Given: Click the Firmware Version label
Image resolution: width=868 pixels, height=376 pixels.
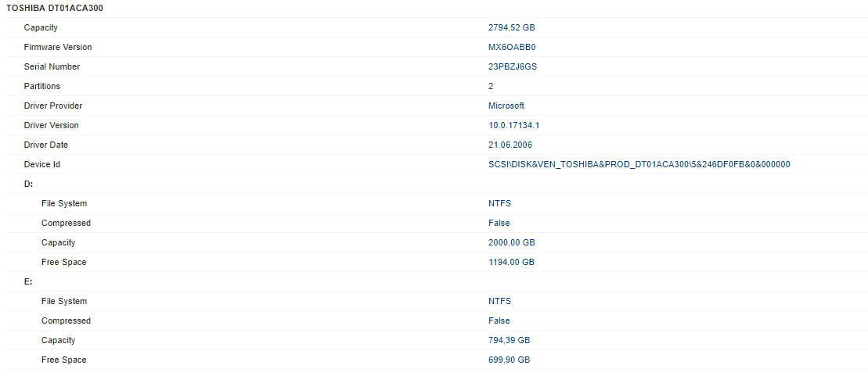Looking at the screenshot, I should [x=58, y=47].
